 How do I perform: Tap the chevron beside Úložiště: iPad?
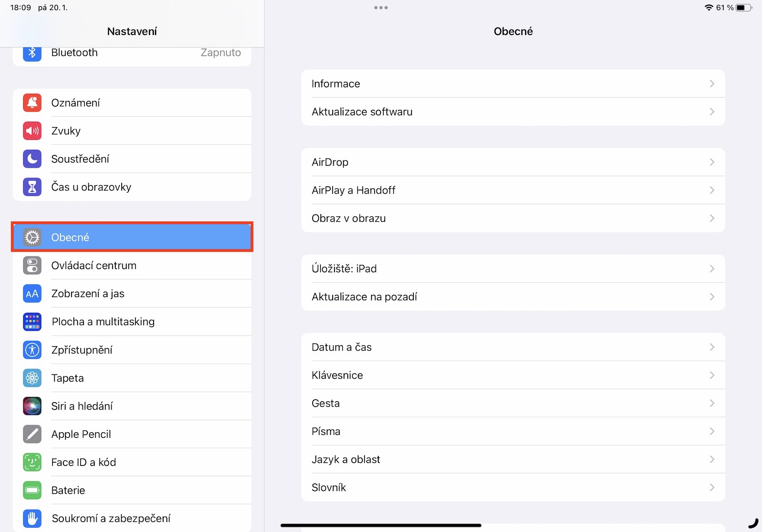(x=712, y=269)
